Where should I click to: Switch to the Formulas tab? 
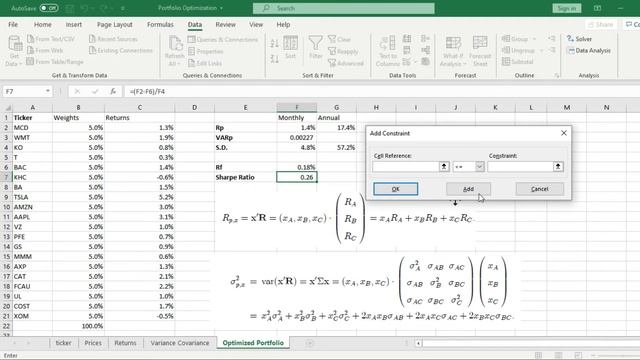click(x=160, y=24)
